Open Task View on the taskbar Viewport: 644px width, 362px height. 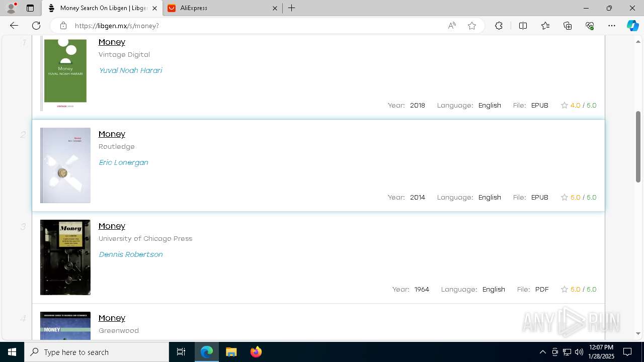tap(181, 352)
